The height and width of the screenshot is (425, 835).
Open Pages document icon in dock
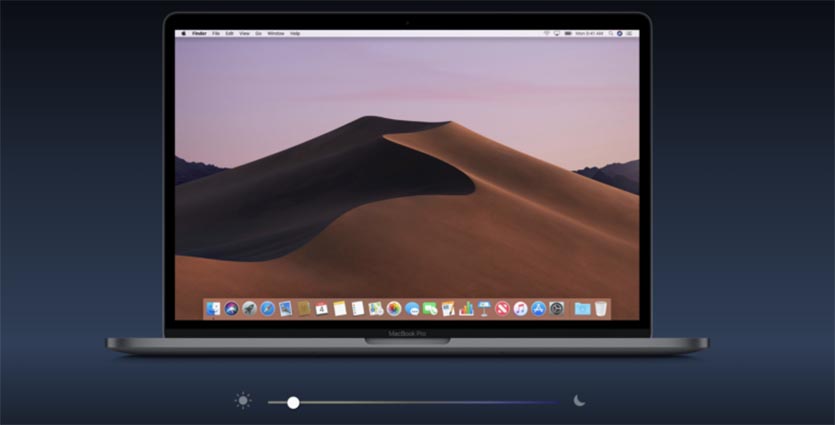[x=448, y=308]
